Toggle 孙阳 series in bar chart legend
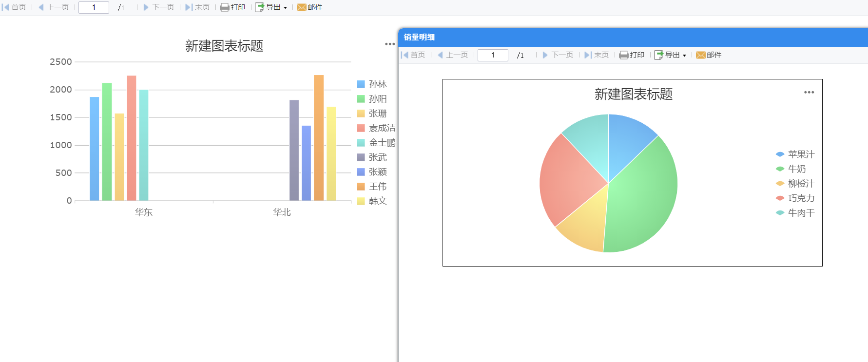Image resolution: width=868 pixels, height=362 pixels. tap(372, 99)
